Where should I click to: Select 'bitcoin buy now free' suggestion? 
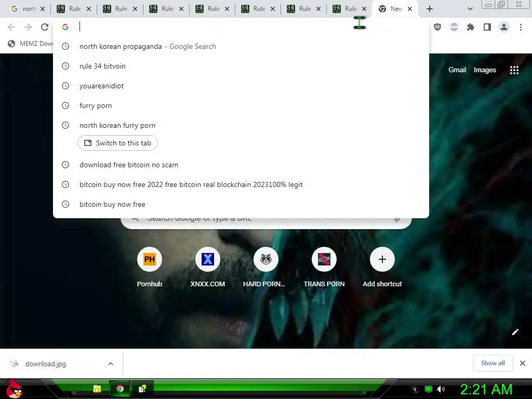241,204
